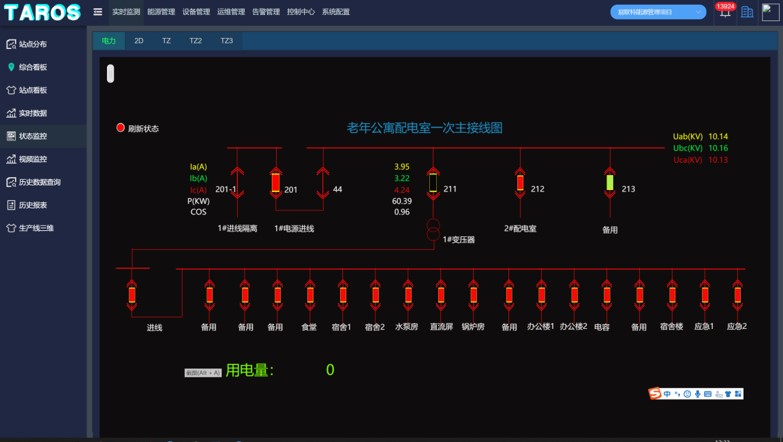The width and height of the screenshot is (783, 442).
Task: Expand the 能源管理 top menu
Action: coord(161,12)
